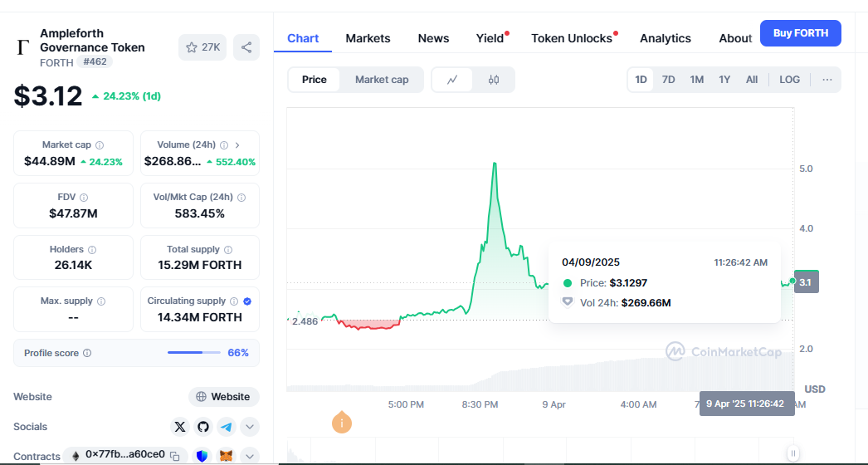Open the Analytics tab
The width and height of the screenshot is (868, 465).
(666, 38)
